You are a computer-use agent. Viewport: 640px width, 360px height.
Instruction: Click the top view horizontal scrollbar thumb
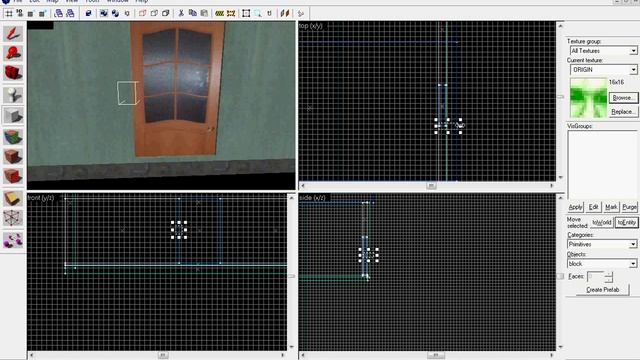(431, 186)
